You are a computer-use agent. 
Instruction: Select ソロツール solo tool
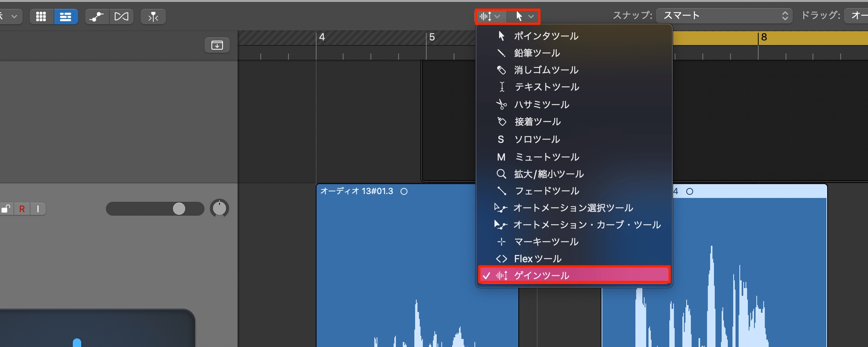(574, 139)
